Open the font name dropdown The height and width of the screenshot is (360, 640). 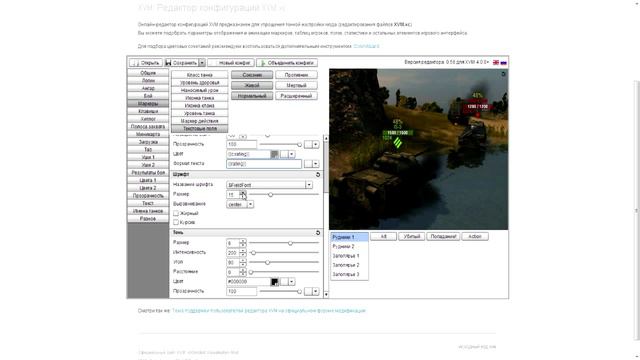pyautogui.click(x=309, y=185)
